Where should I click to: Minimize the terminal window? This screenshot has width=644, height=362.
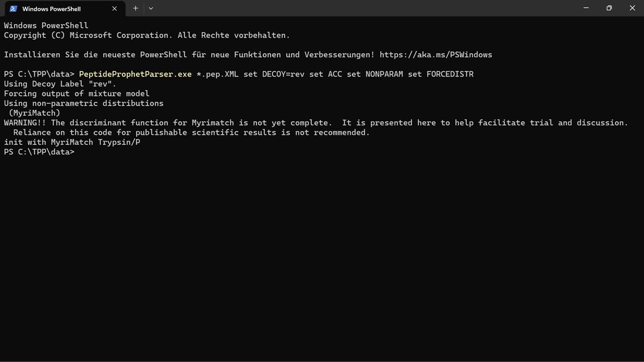pos(586,8)
